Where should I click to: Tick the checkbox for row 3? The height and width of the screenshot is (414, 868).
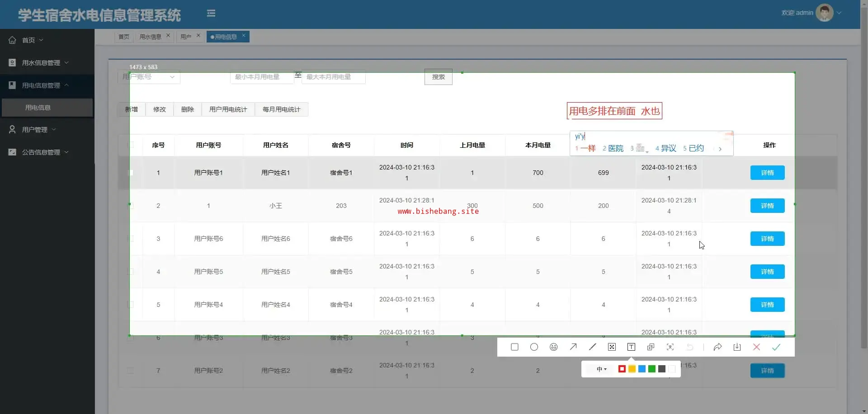[x=131, y=239]
